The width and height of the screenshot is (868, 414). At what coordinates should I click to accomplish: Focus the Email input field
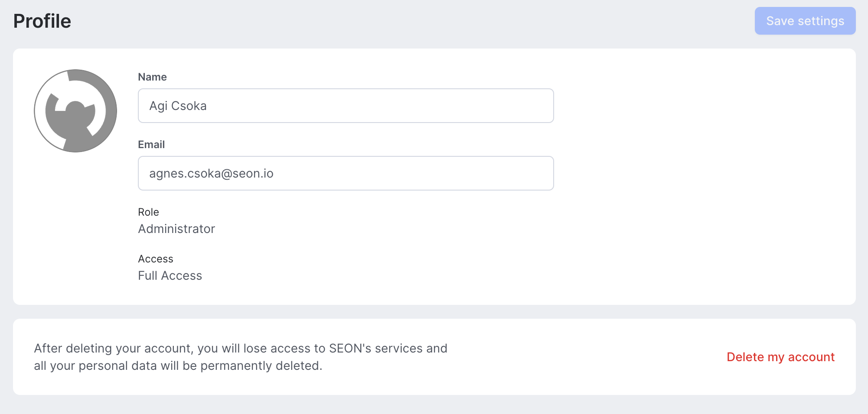coord(346,173)
